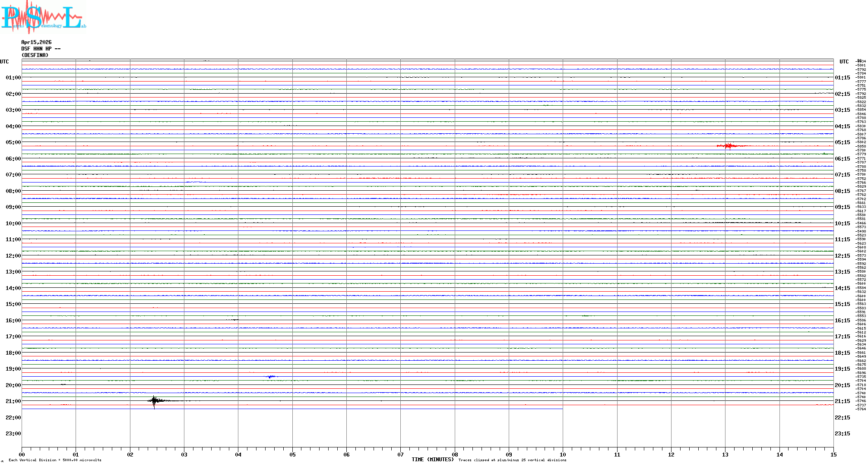Click the 05:00 hour label on left axis
The width and height of the screenshot is (868, 466).
(13, 142)
